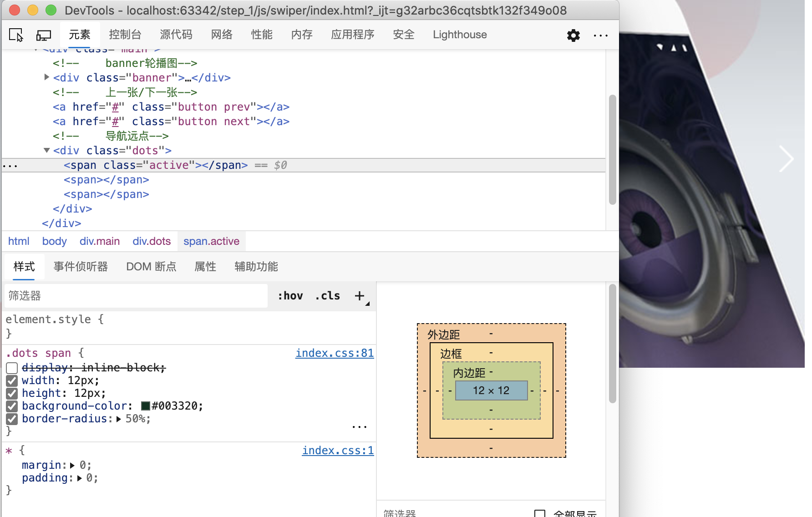Image resolution: width=812 pixels, height=517 pixels.
Task: Click the element.style rule block
Action: point(189,326)
